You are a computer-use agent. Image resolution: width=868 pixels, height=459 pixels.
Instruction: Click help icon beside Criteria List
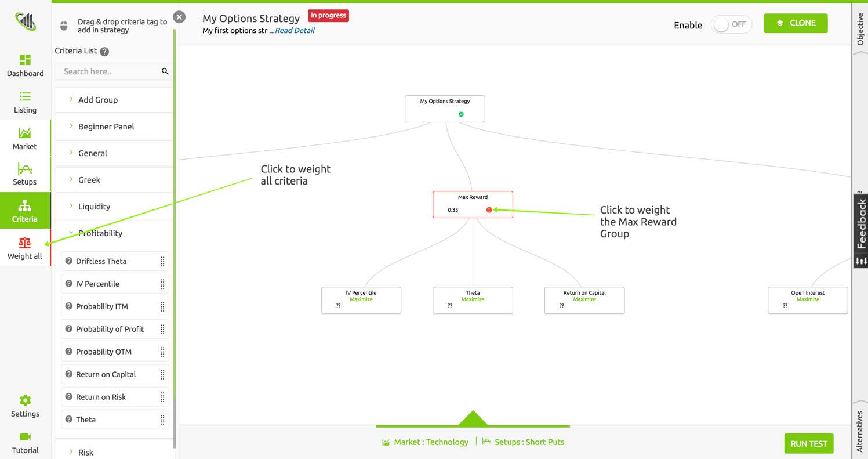point(104,52)
